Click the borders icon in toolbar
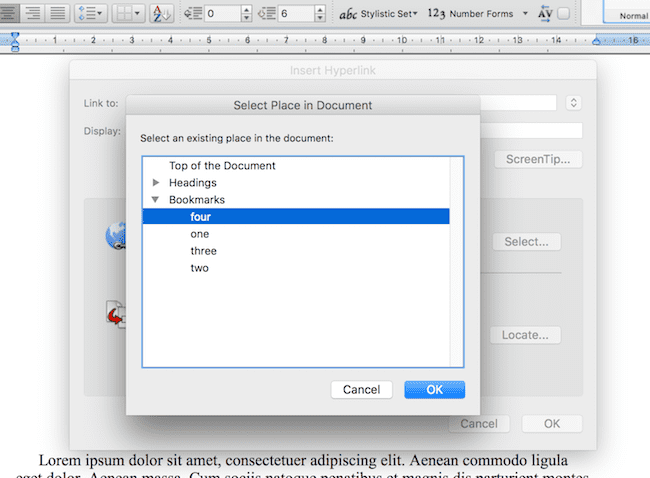Image resolution: width=650 pixels, height=478 pixels. click(x=129, y=13)
